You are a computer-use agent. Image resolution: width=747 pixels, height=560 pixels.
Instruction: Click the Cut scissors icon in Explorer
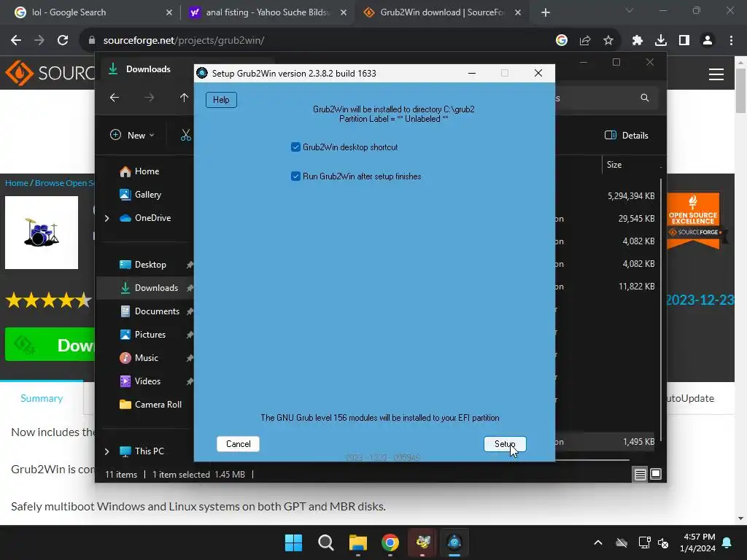point(186,135)
